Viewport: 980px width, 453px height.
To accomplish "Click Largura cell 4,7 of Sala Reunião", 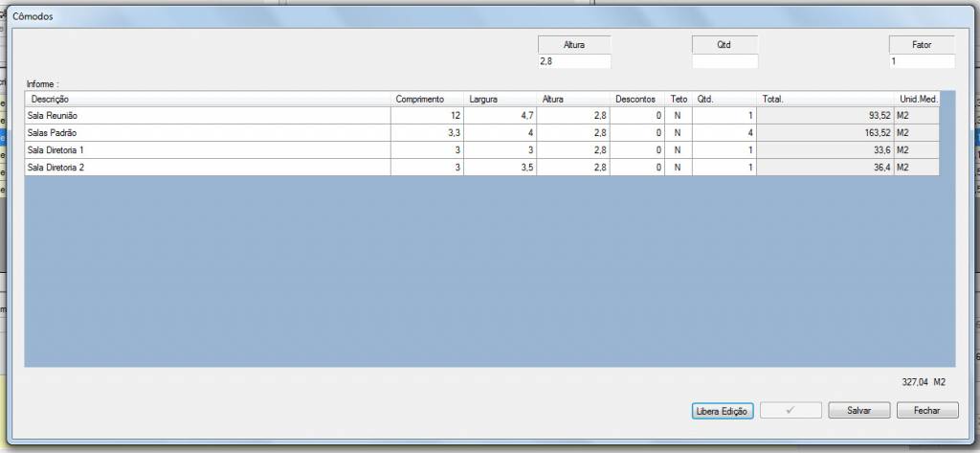I will pos(500,116).
